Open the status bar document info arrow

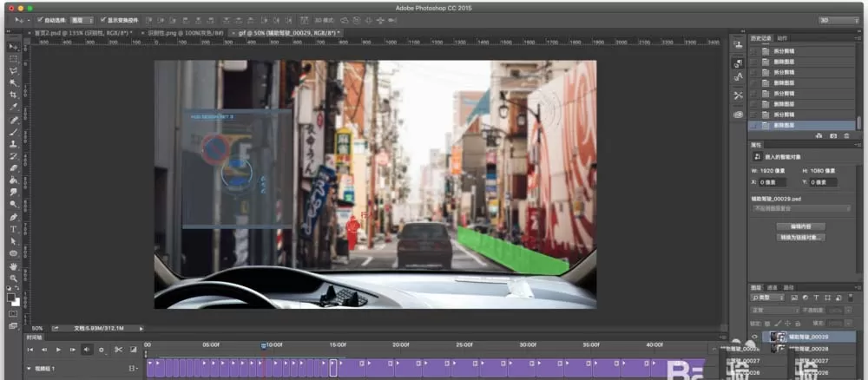[x=141, y=329]
